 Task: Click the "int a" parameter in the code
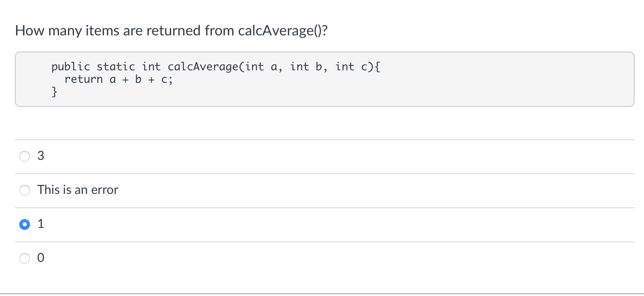262,67
